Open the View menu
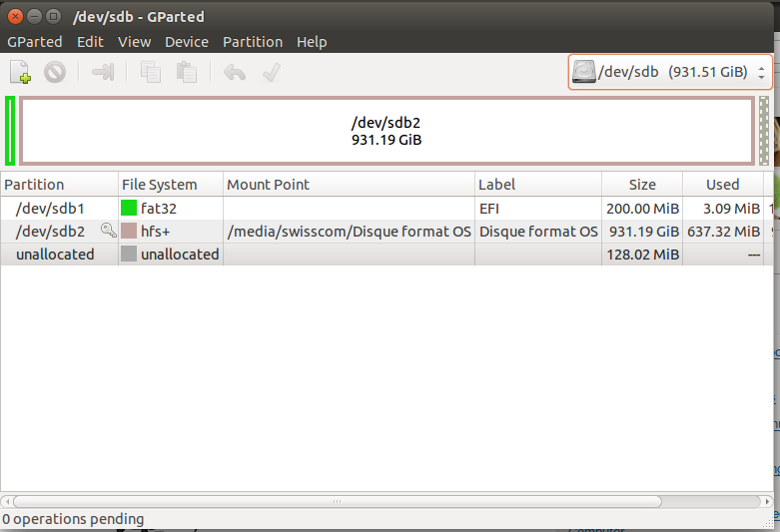 pyautogui.click(x=134, y=42)
